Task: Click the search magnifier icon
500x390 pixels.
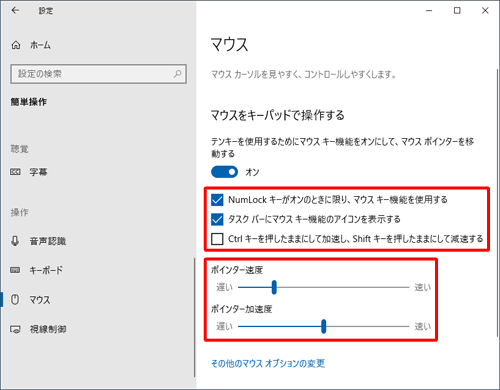Action: pos(177,74)
